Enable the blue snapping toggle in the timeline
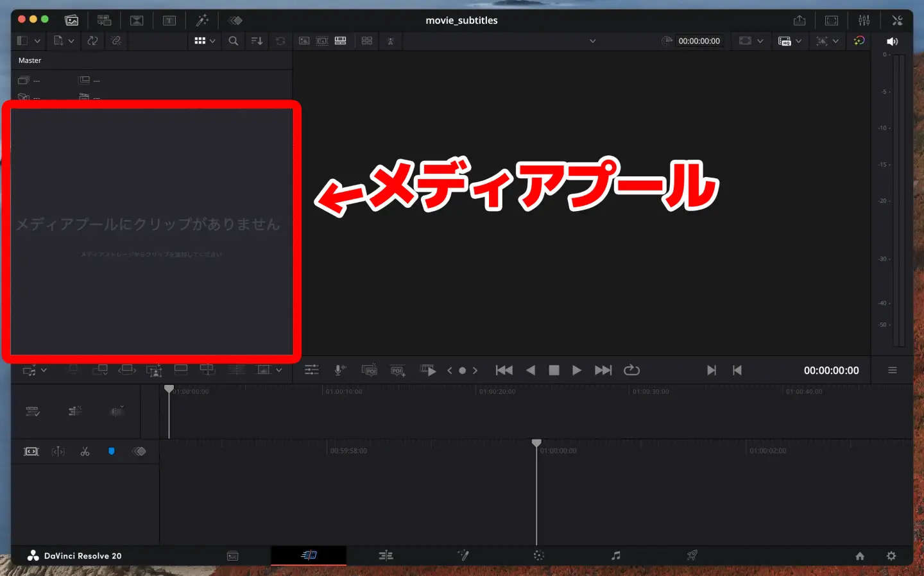The height and width of the screenshot is (576, 924). (x=112, y=451)
